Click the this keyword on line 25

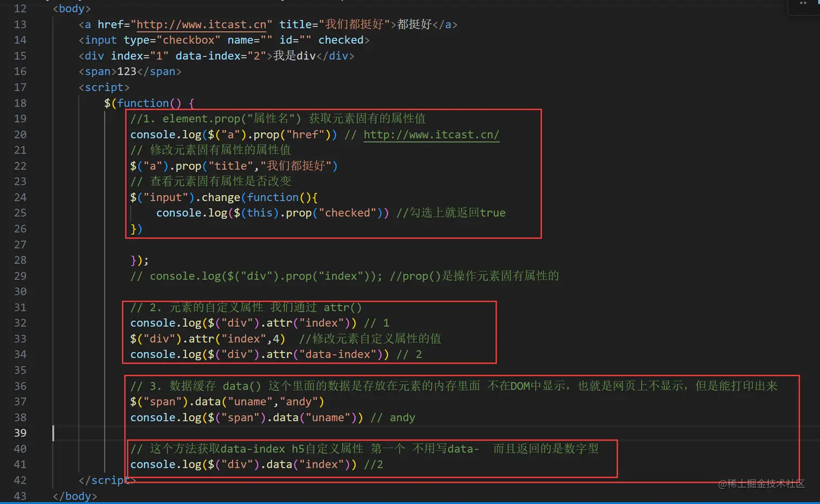coord(260,213)
